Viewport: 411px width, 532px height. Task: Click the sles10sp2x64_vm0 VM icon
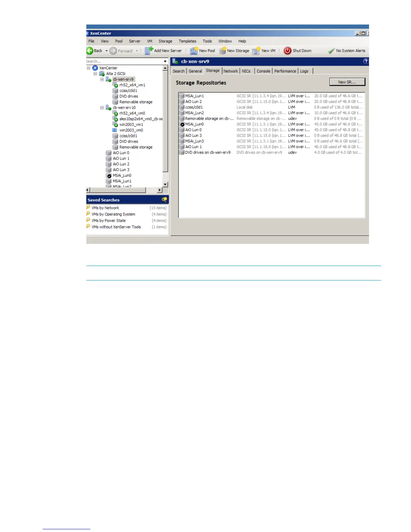coord(115,119)
